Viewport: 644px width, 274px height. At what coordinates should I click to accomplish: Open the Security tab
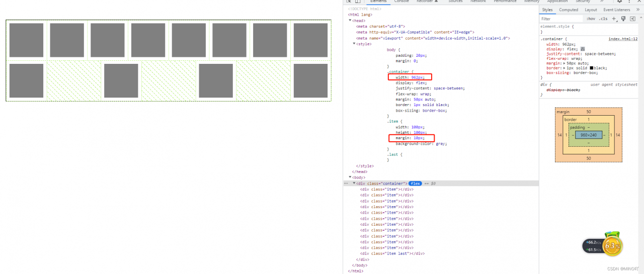(583, 2)
